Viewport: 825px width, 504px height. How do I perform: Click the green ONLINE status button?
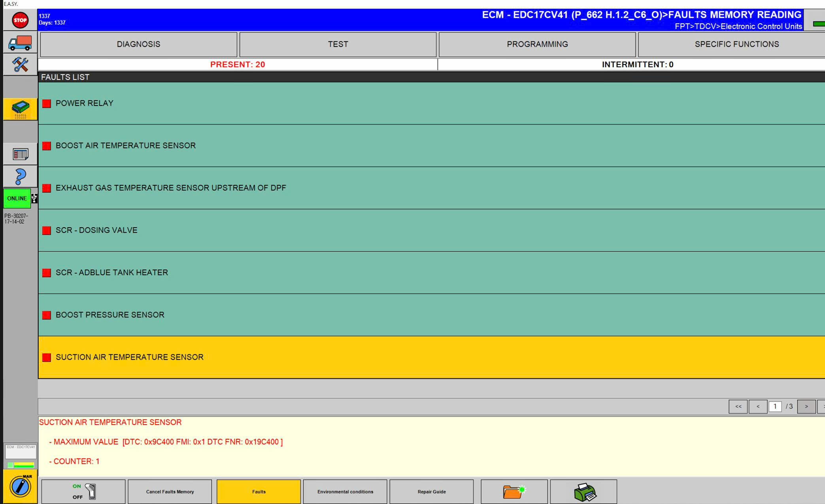tap(16, 198)
